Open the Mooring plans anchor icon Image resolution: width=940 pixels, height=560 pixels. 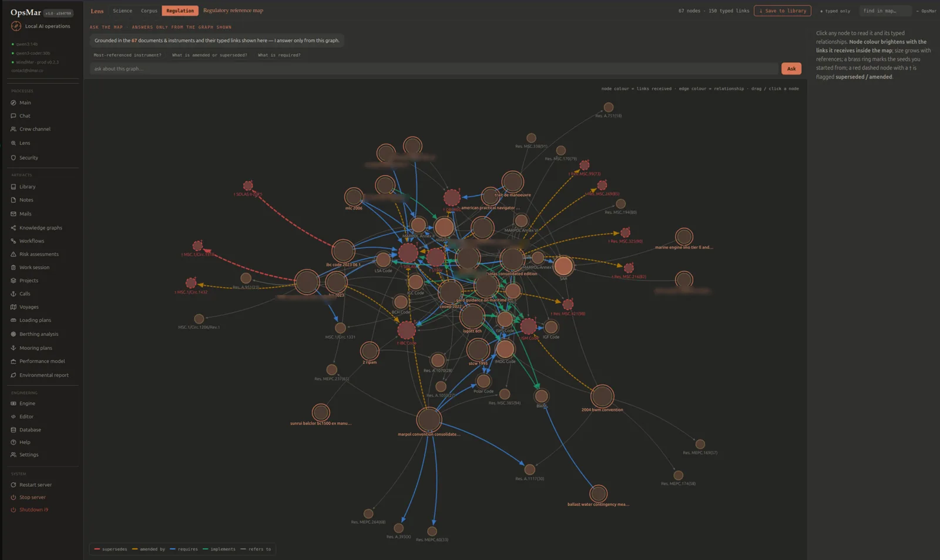(x=14, y=348)
